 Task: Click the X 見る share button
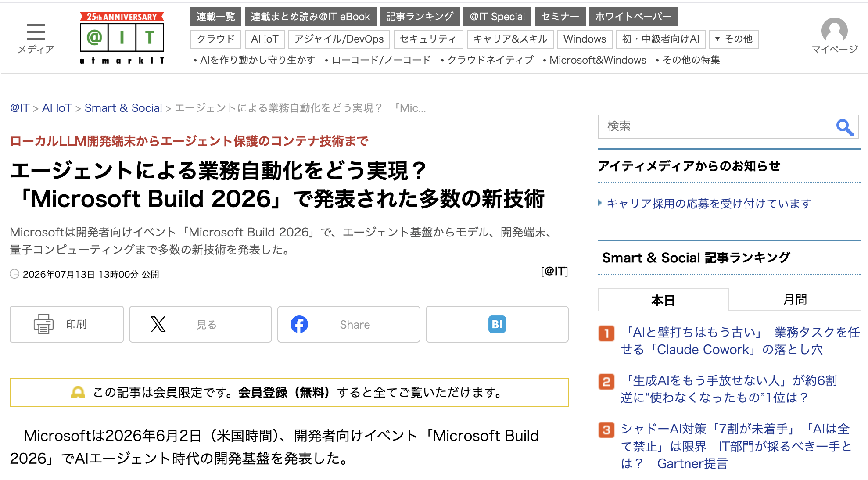coord(201,324)
